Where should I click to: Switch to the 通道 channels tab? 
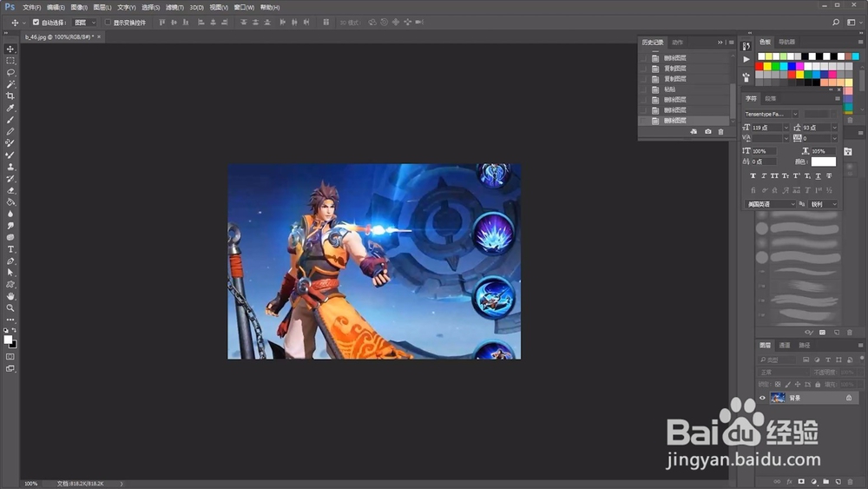(785, 345)
